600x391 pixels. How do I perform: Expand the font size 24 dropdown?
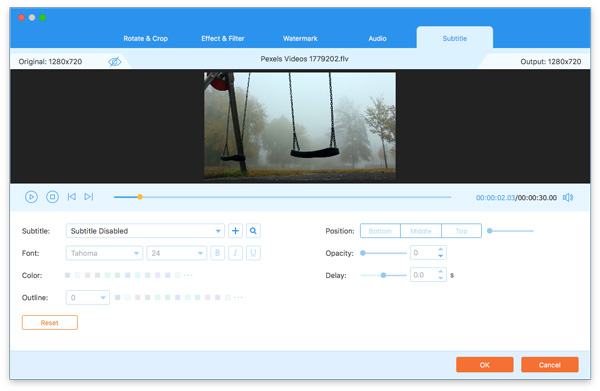click(x=176, y=253)
